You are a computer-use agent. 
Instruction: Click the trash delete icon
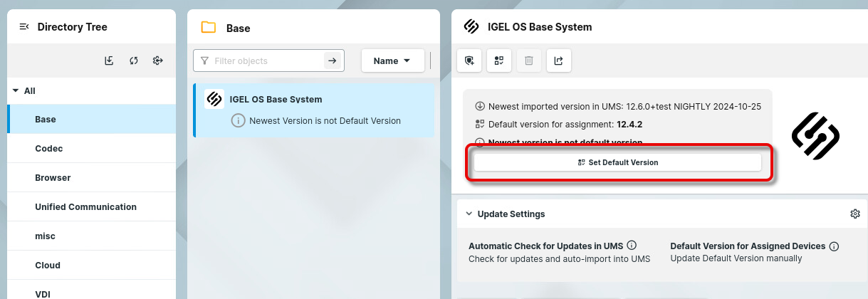(x=529, y=61)
